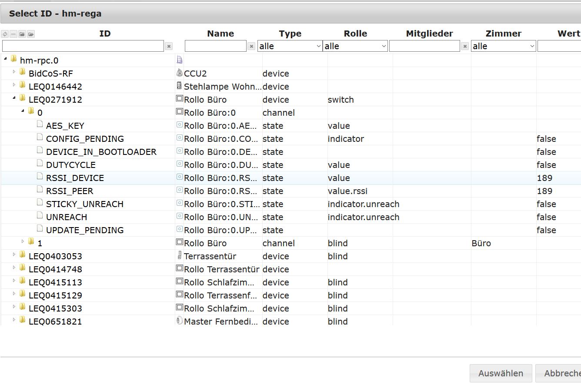Expand channel 1 Rollo Büro node
The height and width of the screenshot is (392, 581).
point(23,241)
